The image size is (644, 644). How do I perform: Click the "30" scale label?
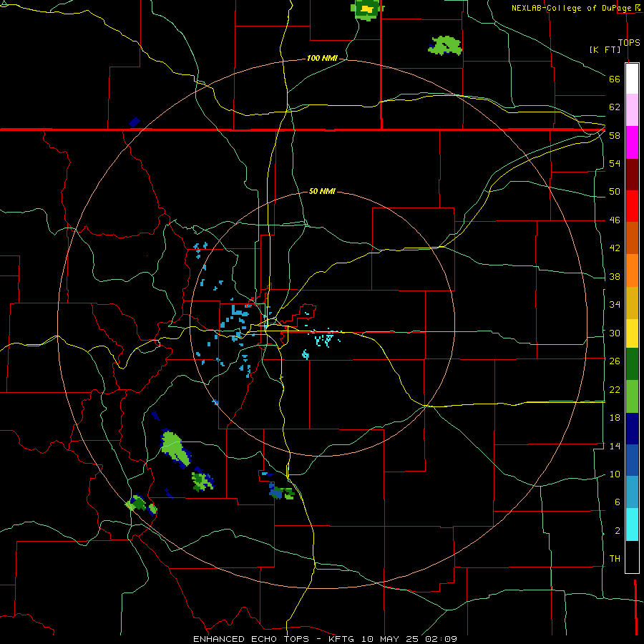point(615,333)
